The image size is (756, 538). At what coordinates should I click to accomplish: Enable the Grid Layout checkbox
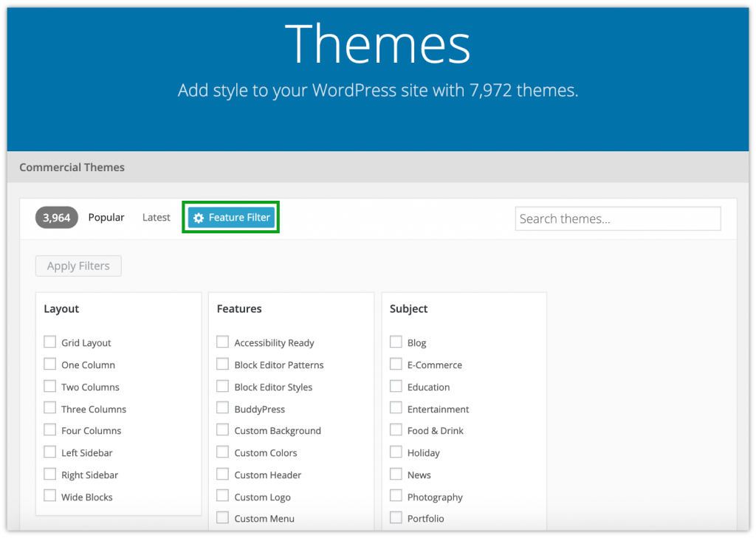49,342
